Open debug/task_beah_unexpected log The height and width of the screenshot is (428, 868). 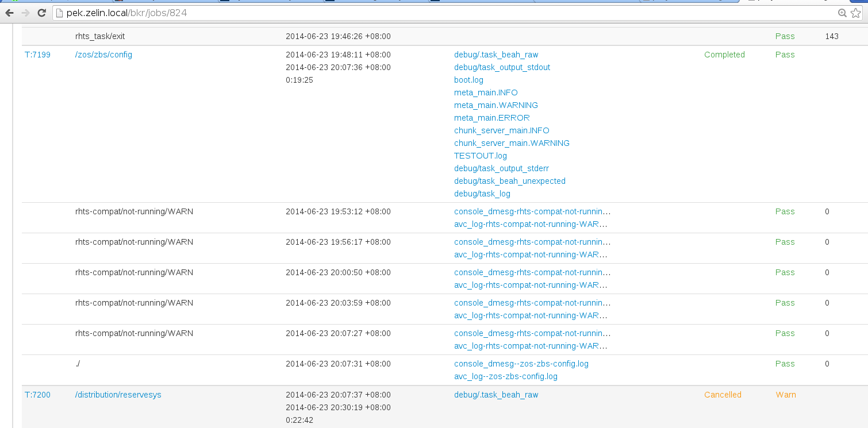510,181
